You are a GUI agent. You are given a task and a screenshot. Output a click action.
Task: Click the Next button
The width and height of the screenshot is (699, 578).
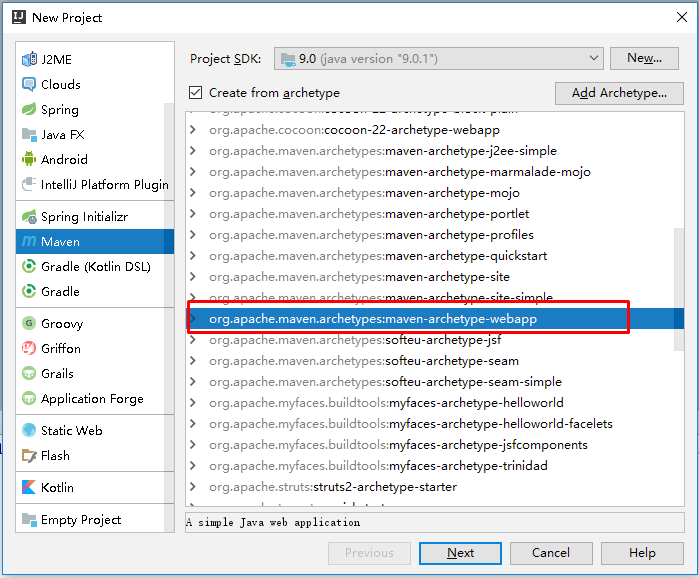(x=460, y=553)
